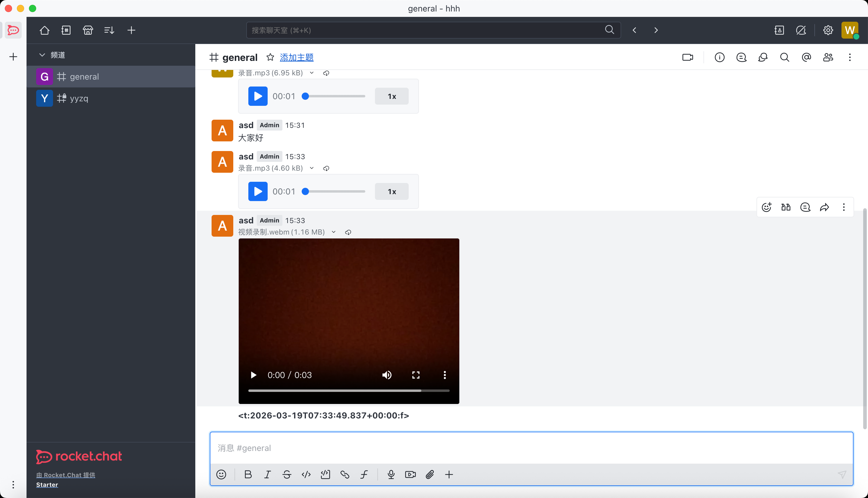Select the yyzq channel in sidebar

click(x=79, y=99)
